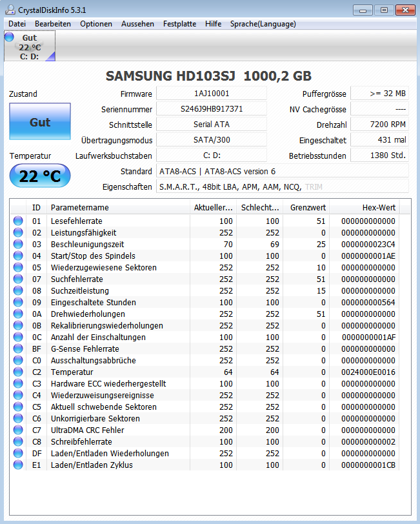Click the Eingeschaltet field 431 mal
420x524 pixels.
click(x=379, y=139)
